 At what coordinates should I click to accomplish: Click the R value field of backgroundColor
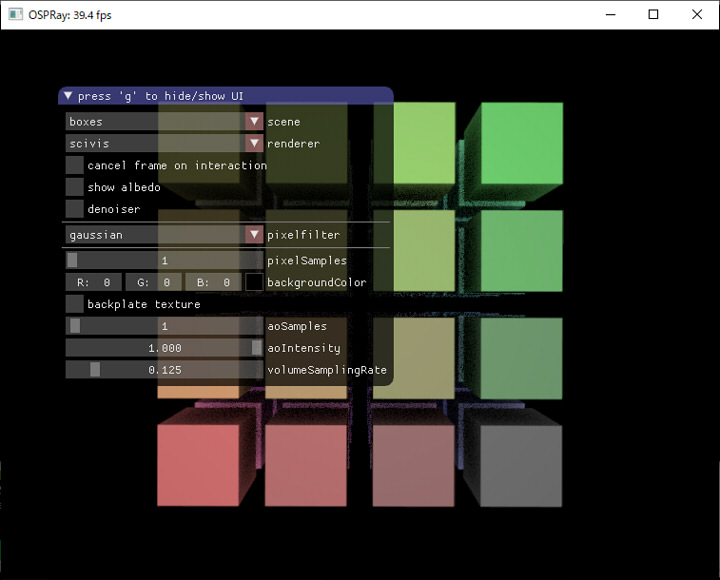(x=94, y=283)
